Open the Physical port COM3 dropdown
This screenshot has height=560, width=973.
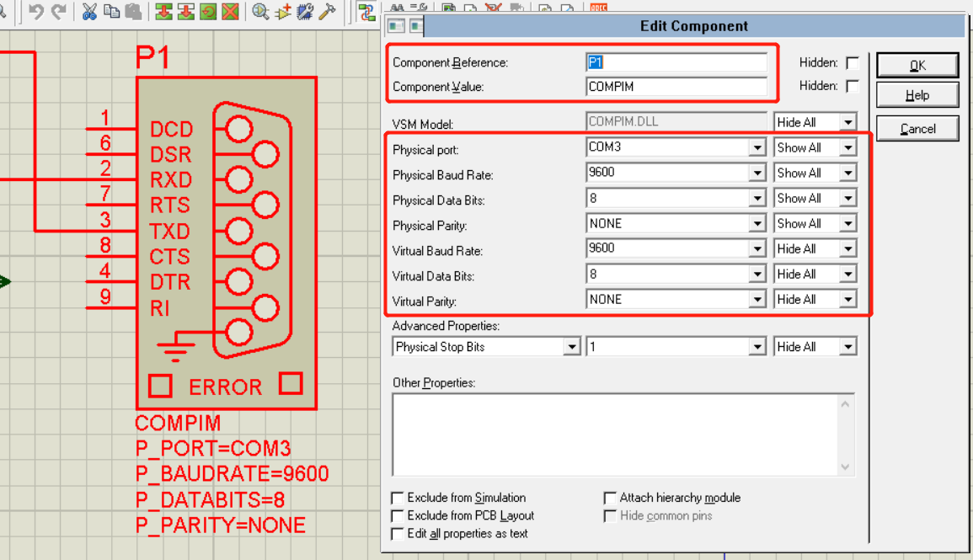(757, 147)
